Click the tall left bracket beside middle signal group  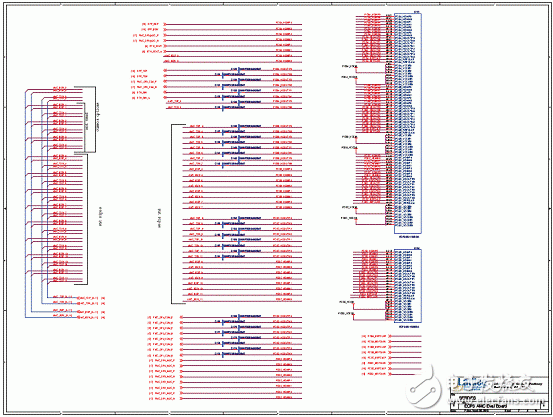pos(177,214)
